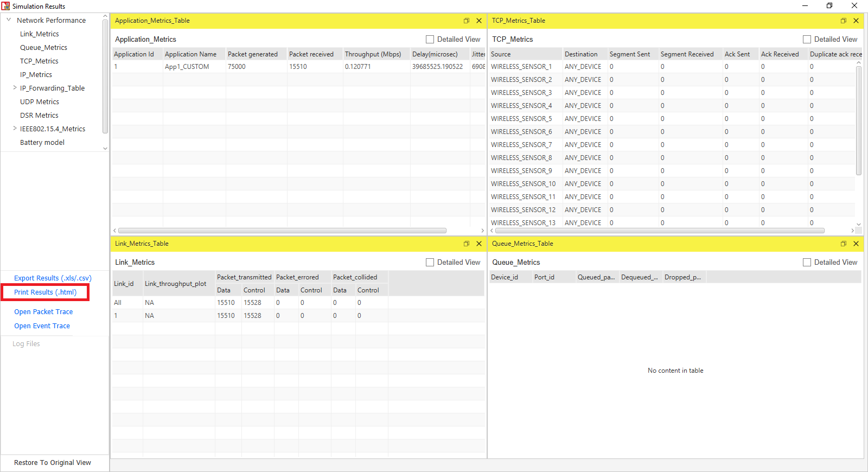The height and width of the screenshot is (472, 868).
Task: Minimize the Simulation Results window
Action: point(805,6)
